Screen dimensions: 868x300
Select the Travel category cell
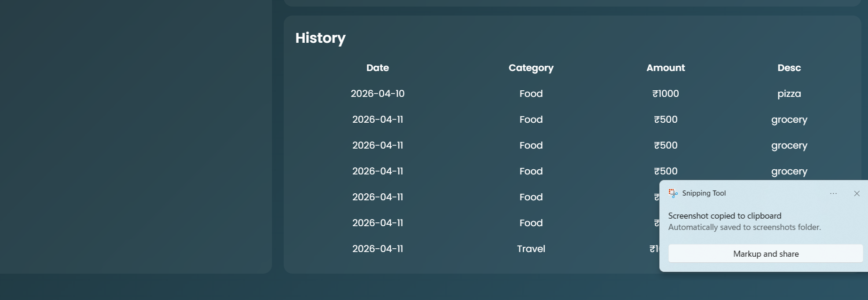click(531, 249)
